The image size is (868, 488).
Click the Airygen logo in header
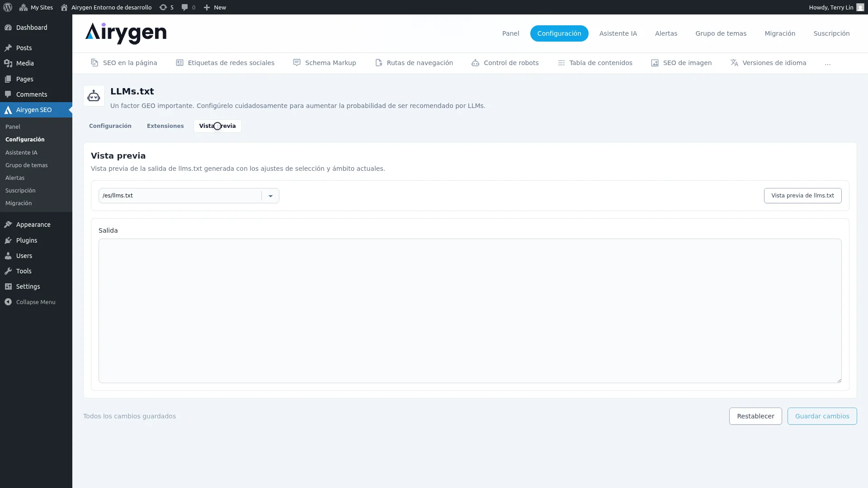coord(126,33)
